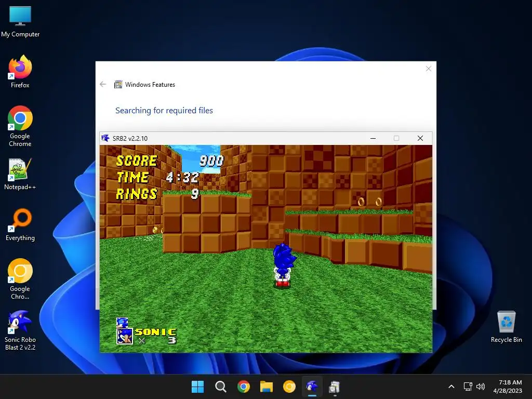Click the Windows Features title icon

(118, 85)
